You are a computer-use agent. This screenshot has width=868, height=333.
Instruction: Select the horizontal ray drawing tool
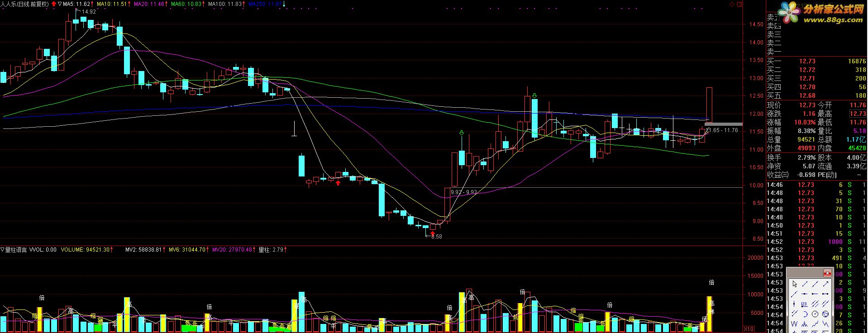point(815,294)
